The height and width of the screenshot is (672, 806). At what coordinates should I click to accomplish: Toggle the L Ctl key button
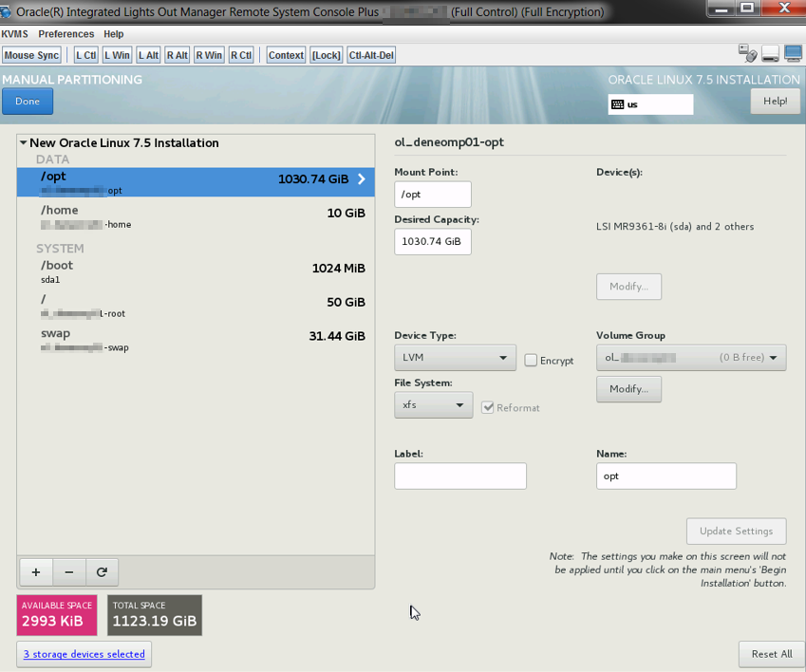(x=85, y=55)
